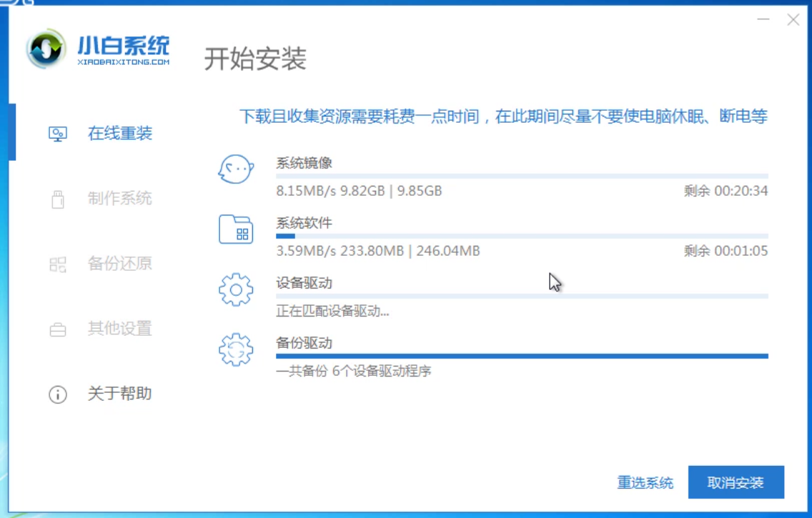Click the smiley face icon for 系统镜像
Screen dimensions: 812x518
point(237,170)
